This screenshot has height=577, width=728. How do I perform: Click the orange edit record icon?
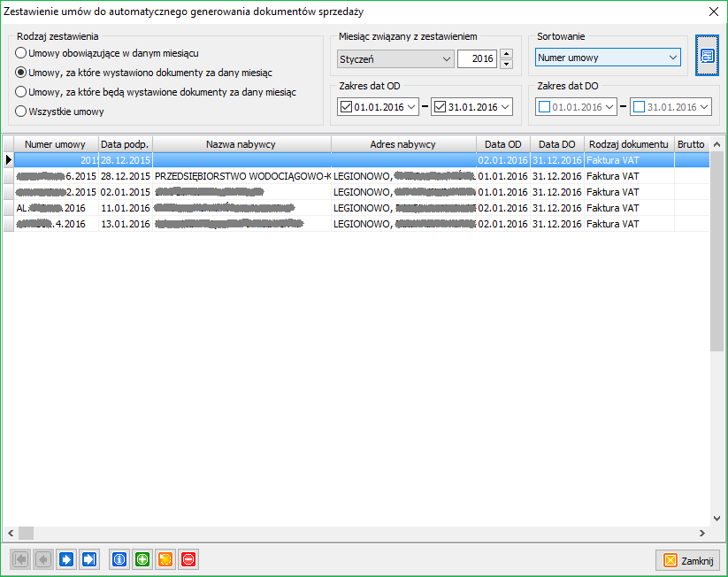coord(165,559)
